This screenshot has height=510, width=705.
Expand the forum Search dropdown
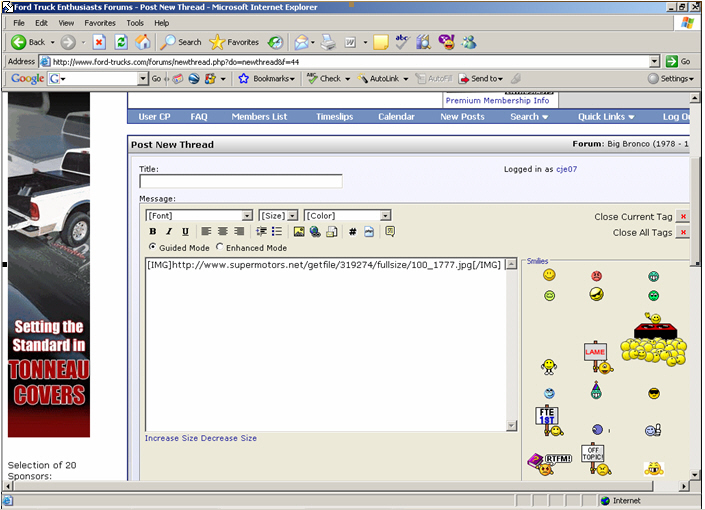(529, 117)
